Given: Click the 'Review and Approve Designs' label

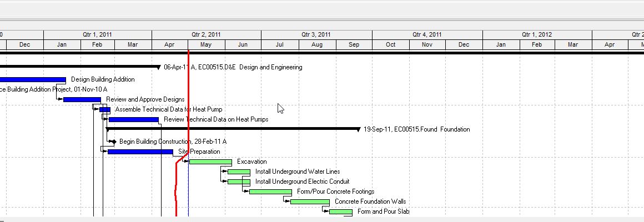Looking at the screenshot, I should click(x=145, y=99).
